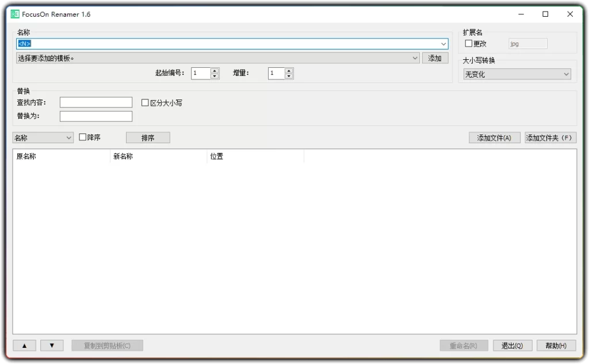Increase the 起始编号 value with its up stepper
This screenshot has height=364, width=589.
click(x=215, y=70)
